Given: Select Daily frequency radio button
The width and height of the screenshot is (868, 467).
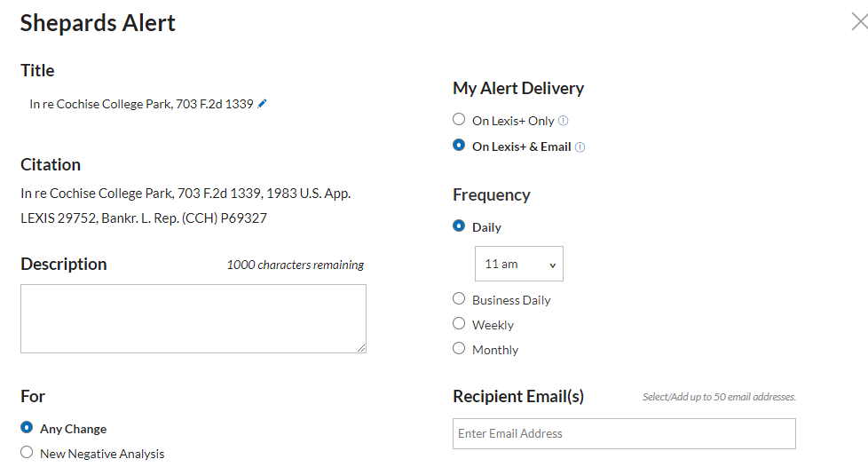Looking at the screenshot, I should [x=459, y=226].
